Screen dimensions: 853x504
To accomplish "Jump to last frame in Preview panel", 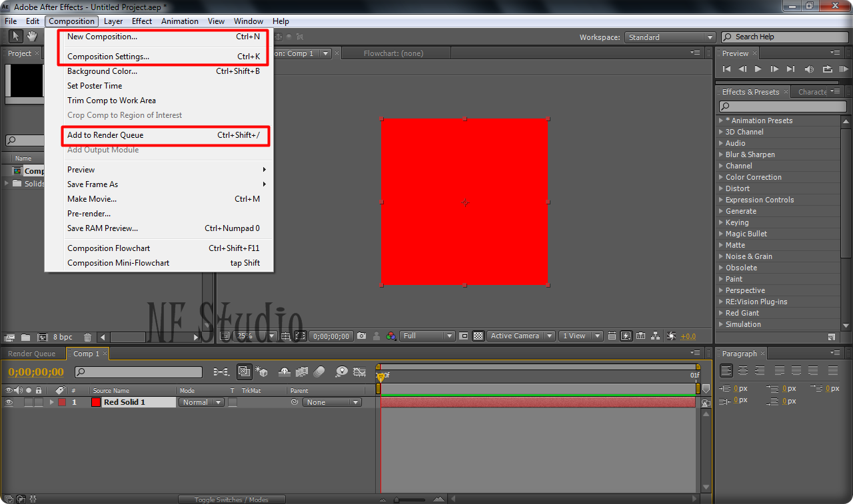I will point(790,69).
